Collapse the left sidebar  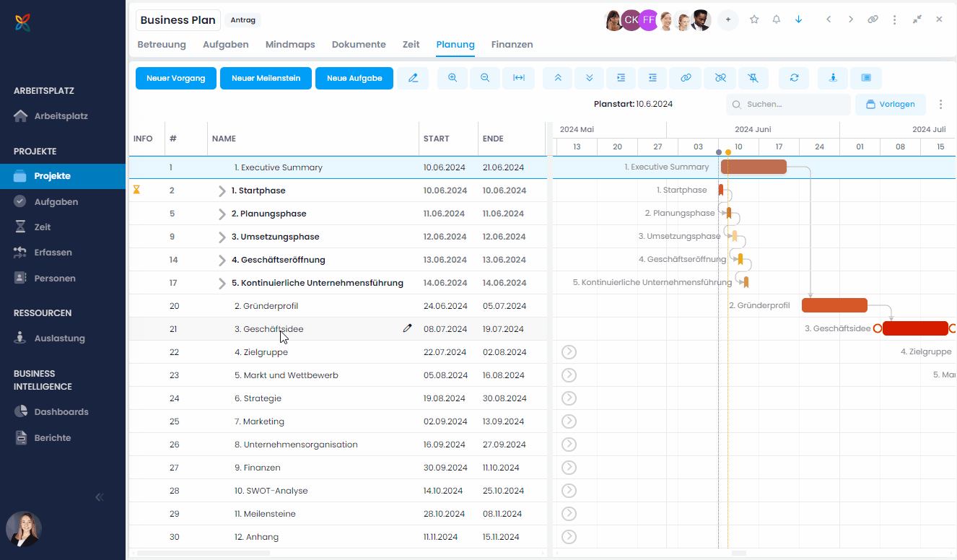point(100,497)
